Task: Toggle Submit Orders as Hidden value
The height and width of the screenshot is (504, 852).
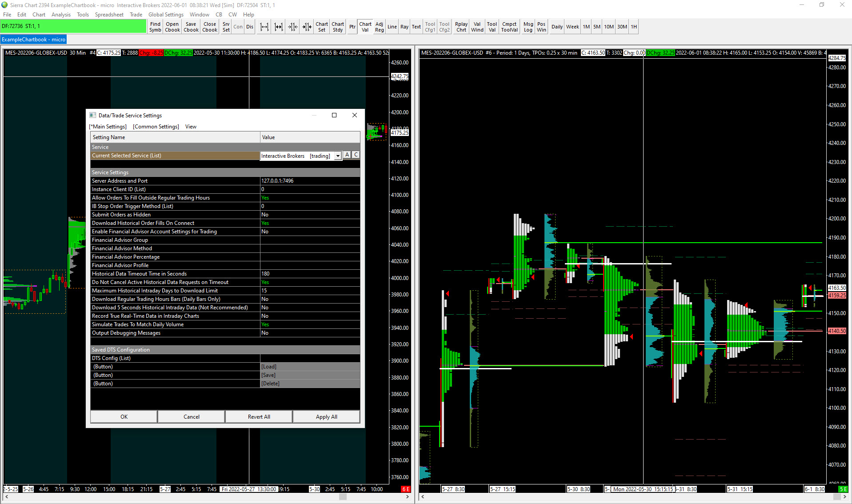Action: (x=310, y=215)
